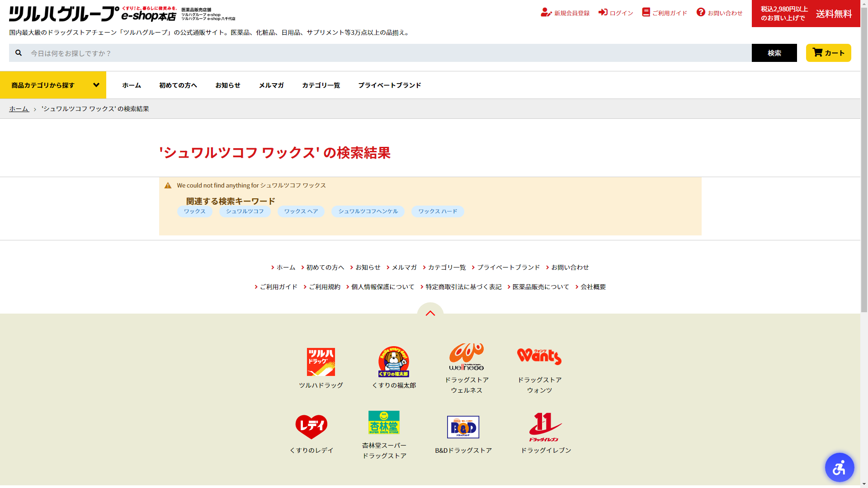Open the accessibility widget button
The image size is (868, 488).
[x=839, y=467]
